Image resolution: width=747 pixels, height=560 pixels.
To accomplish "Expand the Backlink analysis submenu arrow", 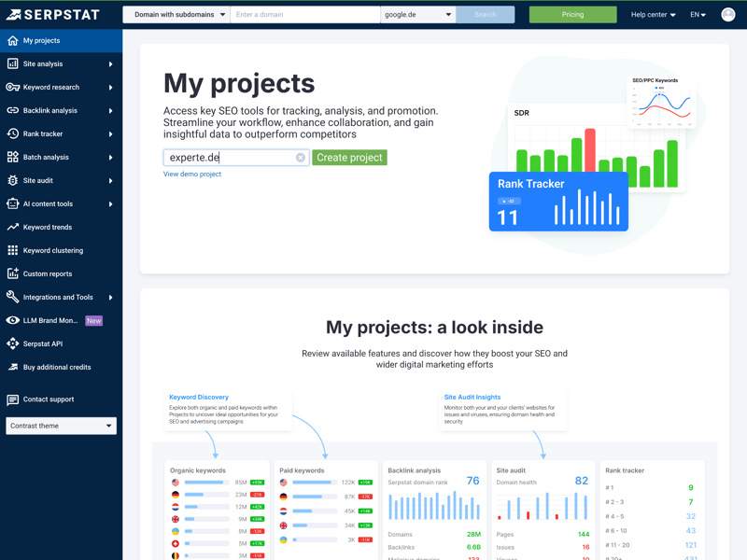I will point(110,110).
